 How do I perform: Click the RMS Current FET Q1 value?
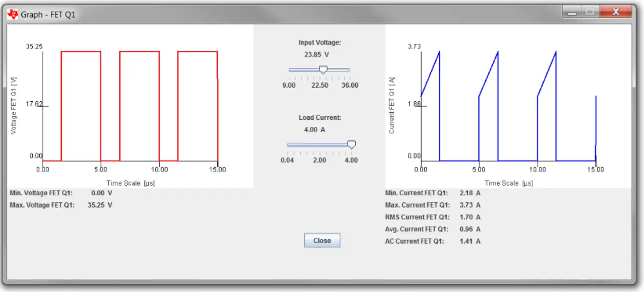point(470,217)
